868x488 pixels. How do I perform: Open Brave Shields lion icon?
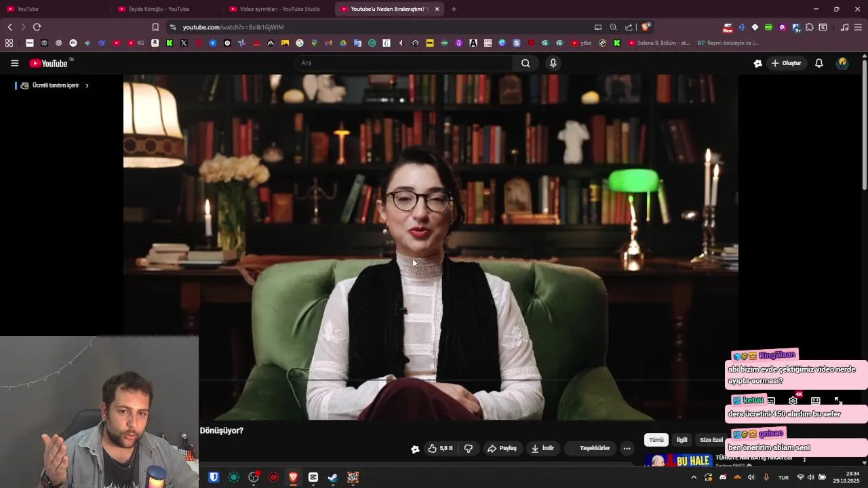646,27
